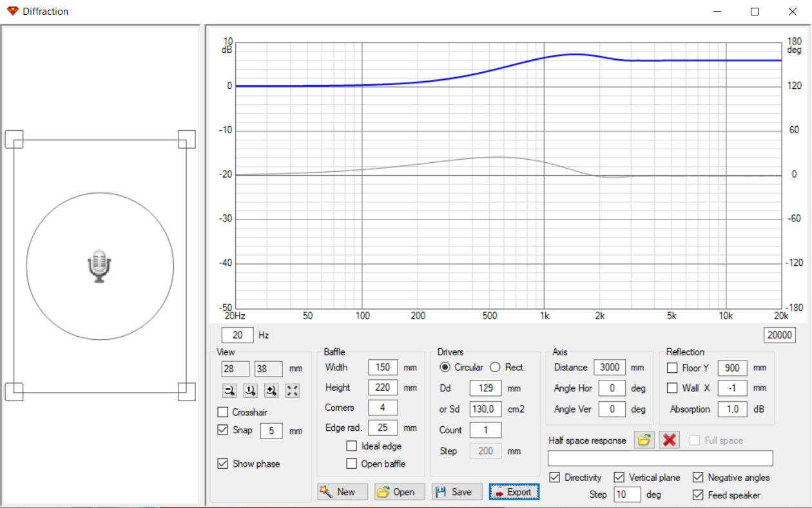Enable the Floor Y reflection checkbox
The width and height of the screenshot is (812, 508).
click(x=672, y=368)
